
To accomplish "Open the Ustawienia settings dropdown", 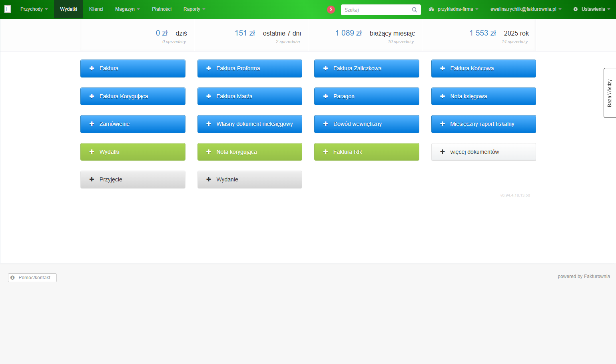I will [x=592, y=9].
